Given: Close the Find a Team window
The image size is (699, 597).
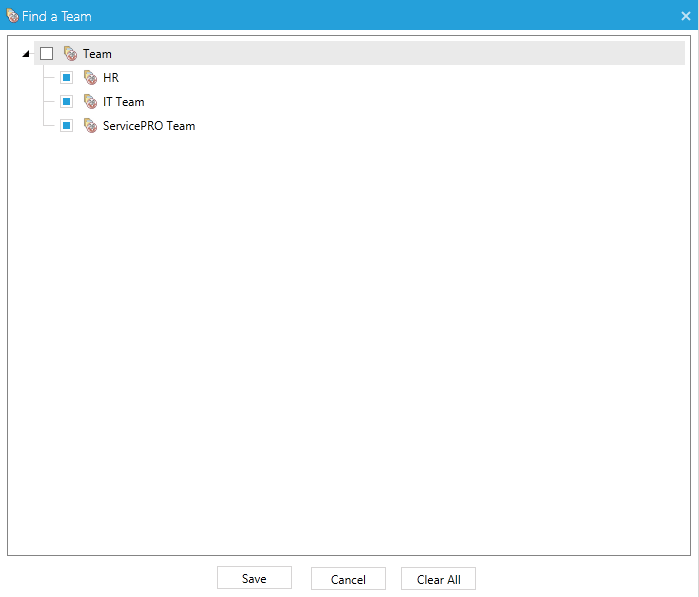Looking at the screenshot, I should tap(686, 16).
